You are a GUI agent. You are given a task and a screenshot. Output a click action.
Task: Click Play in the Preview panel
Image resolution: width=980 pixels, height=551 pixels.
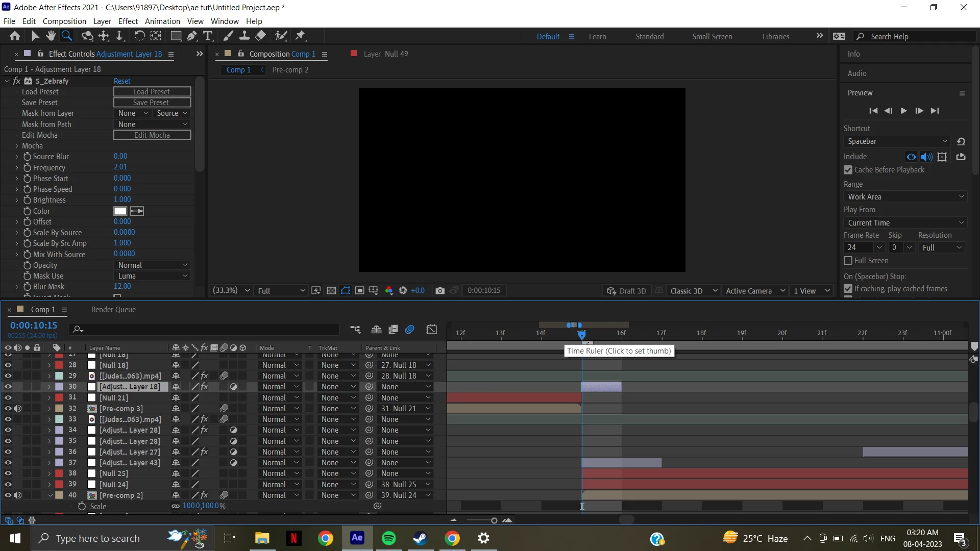903,111
